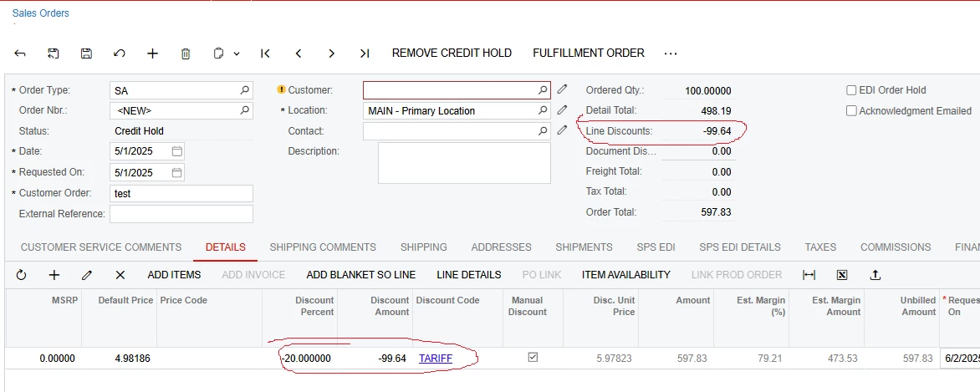Click the Save disk icon
This screenshot has height=392, width=980.
point(86,53)
